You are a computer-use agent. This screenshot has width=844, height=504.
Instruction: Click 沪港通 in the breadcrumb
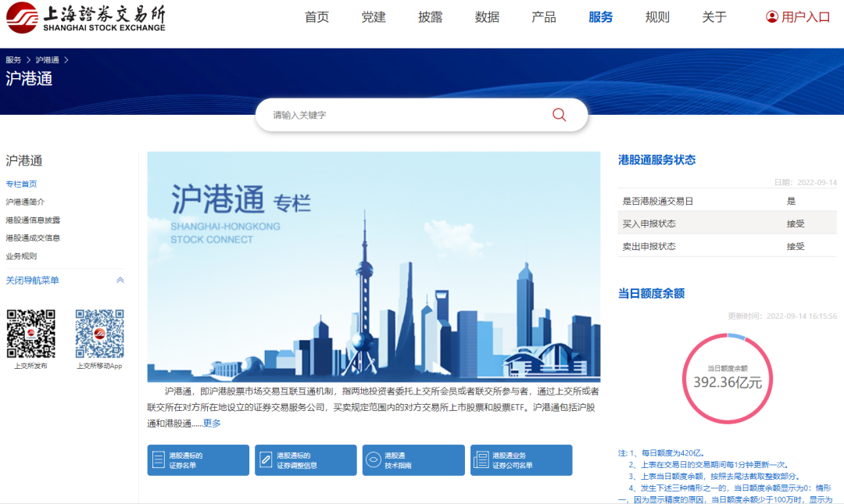48,59
